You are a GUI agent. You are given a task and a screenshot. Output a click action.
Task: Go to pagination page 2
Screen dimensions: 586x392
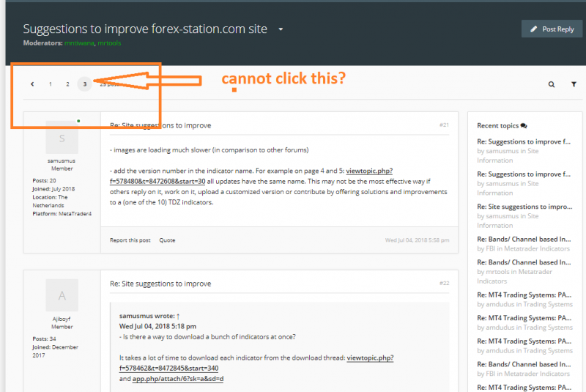tap(67, 84)
